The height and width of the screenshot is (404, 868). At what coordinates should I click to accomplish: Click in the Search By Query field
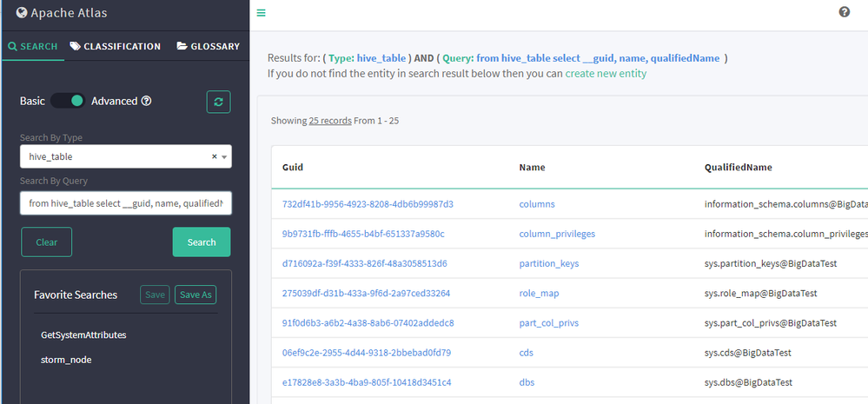[126, 203]
